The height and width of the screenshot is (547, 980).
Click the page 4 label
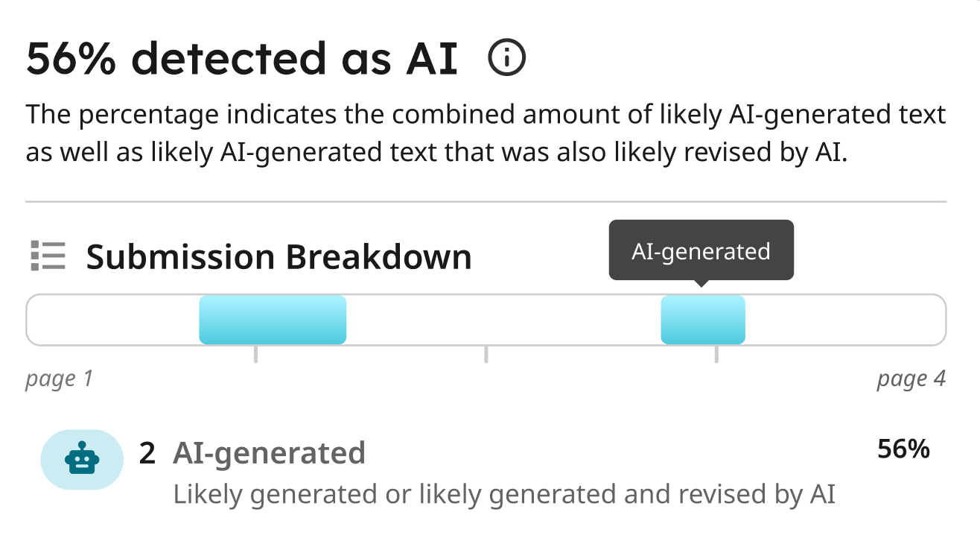coord(911,379)
